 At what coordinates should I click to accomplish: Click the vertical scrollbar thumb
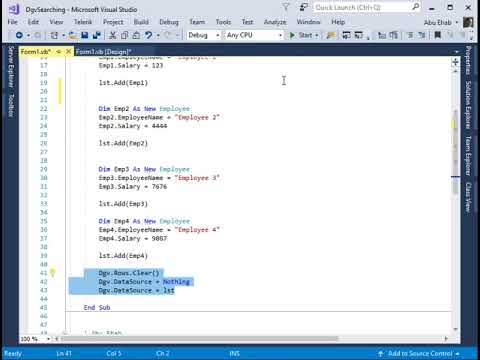click(455, 152)
